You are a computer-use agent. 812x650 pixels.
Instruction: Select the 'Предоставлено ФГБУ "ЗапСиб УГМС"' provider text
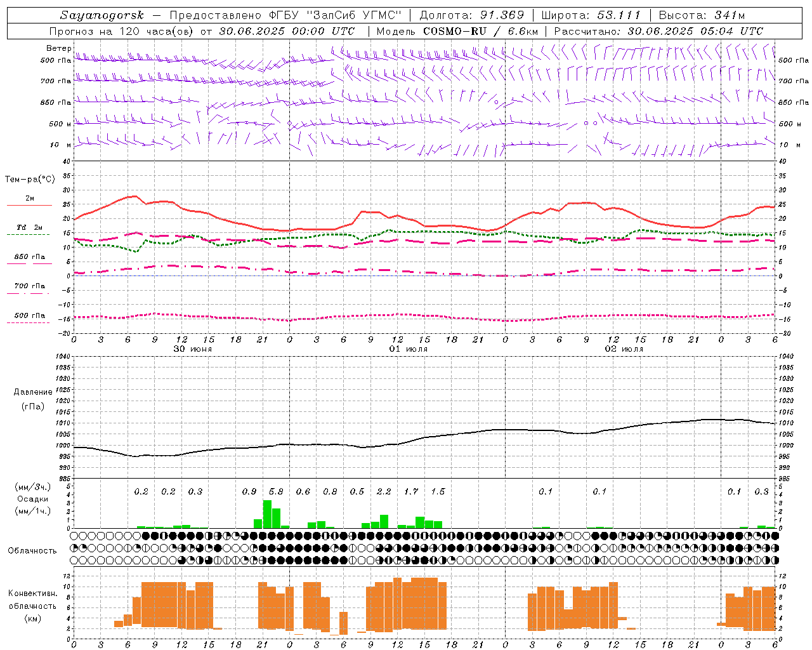tap(286, 15)
